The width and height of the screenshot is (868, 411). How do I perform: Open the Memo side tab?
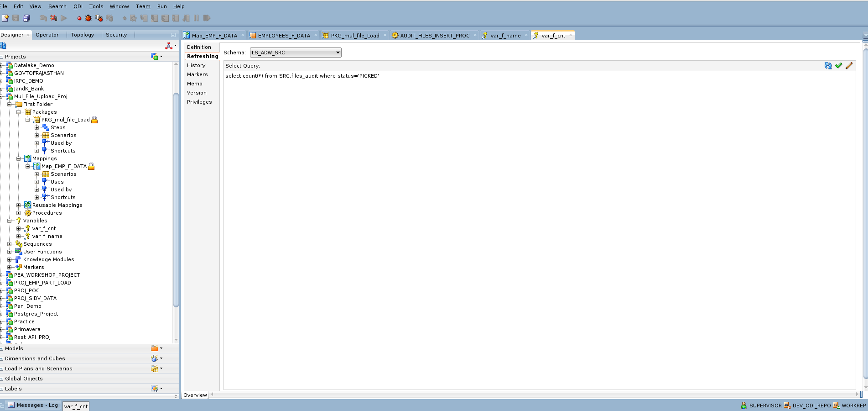(x=195, y=84)
